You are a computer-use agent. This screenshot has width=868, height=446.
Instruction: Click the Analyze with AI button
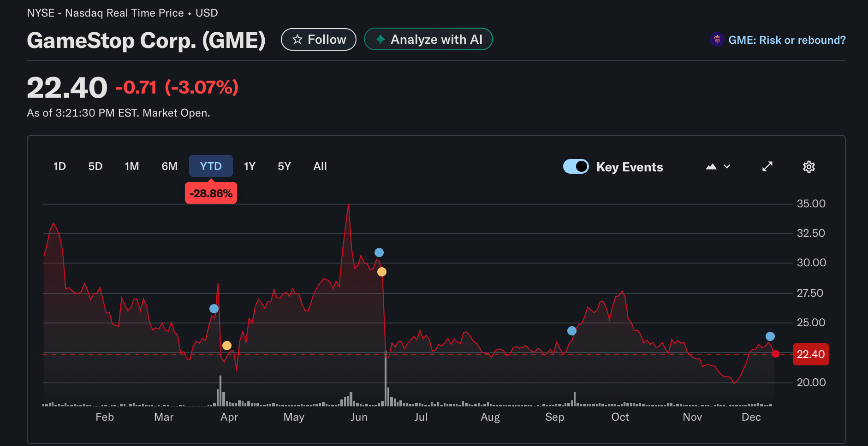428,40
